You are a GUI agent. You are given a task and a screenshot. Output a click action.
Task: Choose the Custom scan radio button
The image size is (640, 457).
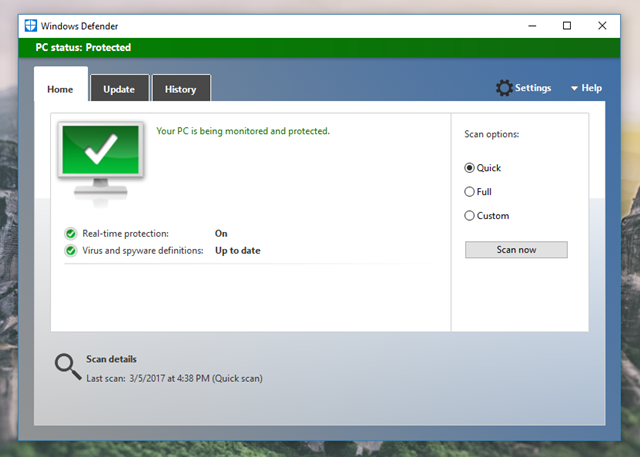coord(469,215)
